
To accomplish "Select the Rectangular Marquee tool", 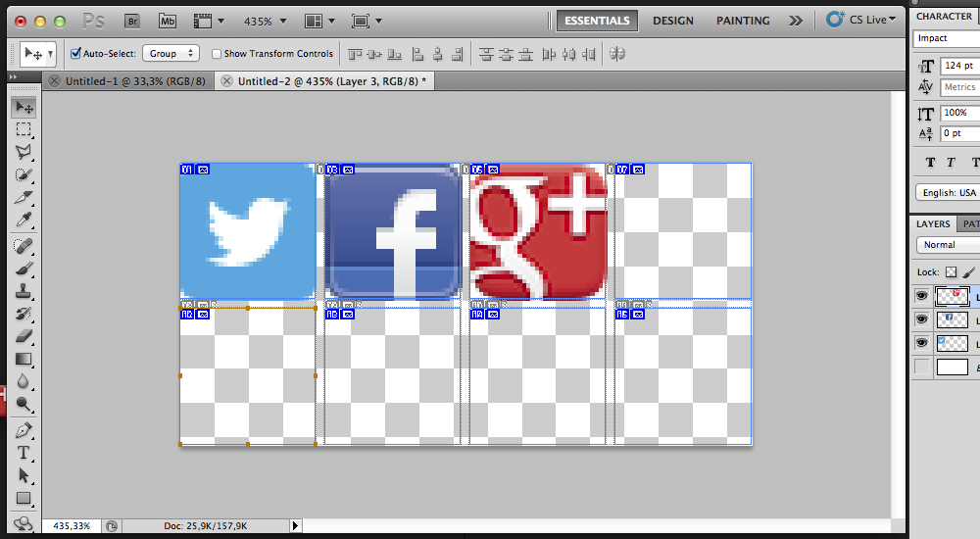I will point(24,129).
